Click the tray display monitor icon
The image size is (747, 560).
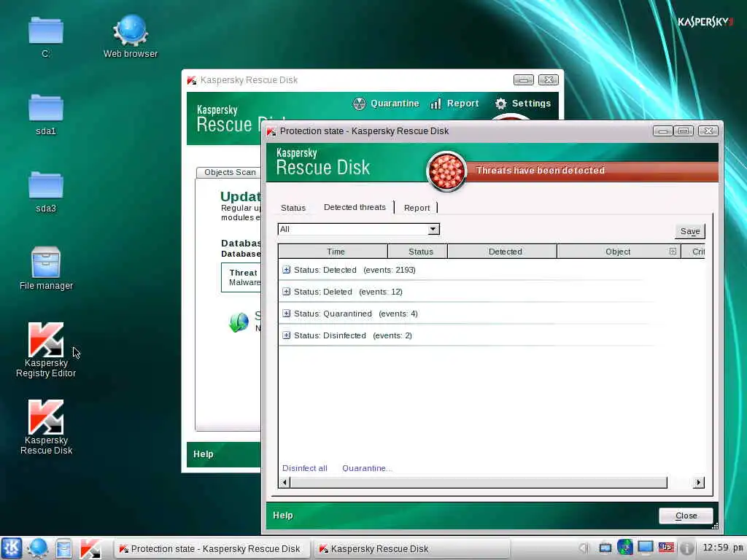point(646,548)
